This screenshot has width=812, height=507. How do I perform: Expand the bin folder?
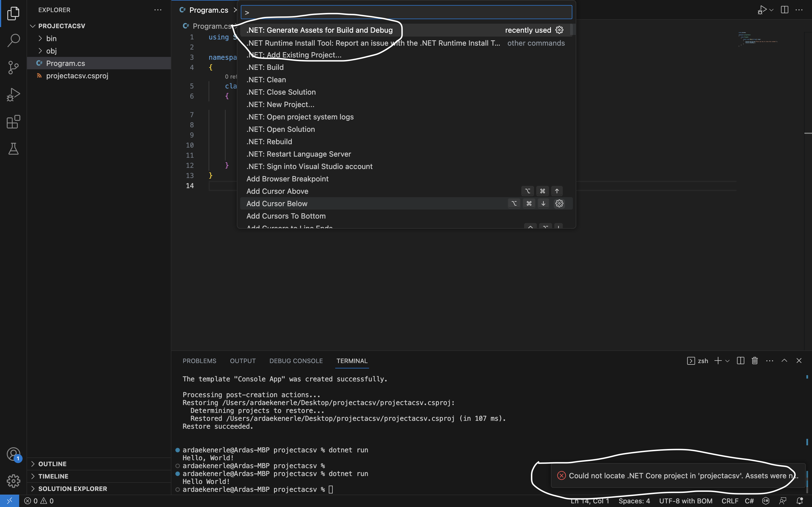(x=52, y=38)
